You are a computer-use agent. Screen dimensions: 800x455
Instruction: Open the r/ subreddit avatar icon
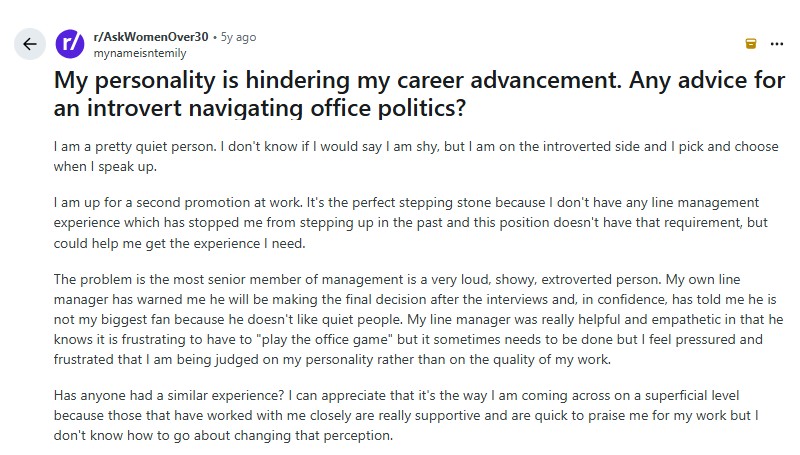pos(70,44)
